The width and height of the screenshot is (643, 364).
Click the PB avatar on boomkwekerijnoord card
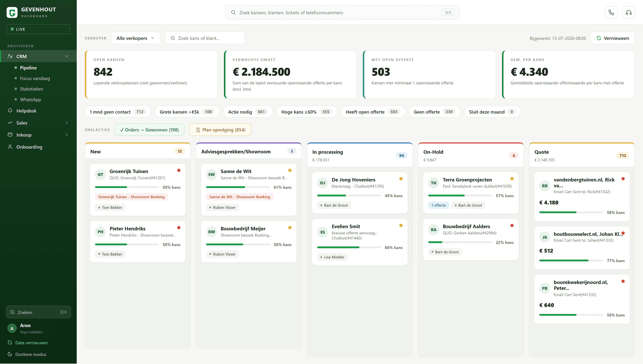[x=545, y=288]
